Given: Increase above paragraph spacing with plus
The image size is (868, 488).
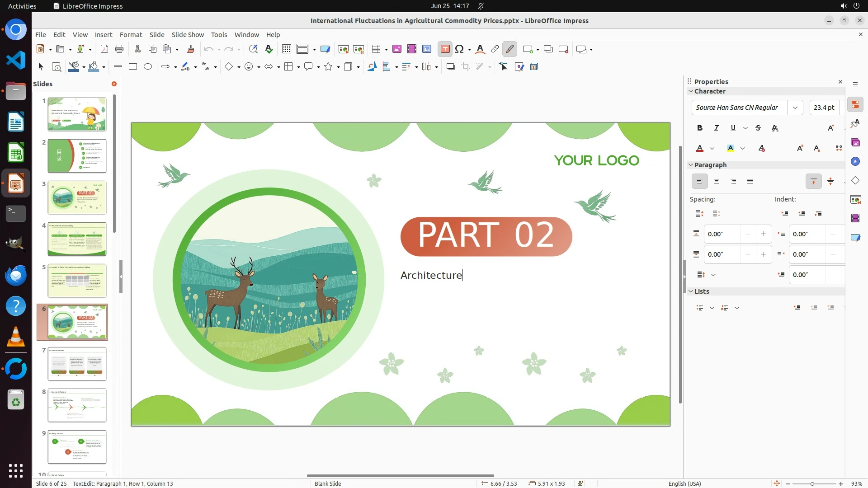Looking at the screenshot, I should coord(764,234).
